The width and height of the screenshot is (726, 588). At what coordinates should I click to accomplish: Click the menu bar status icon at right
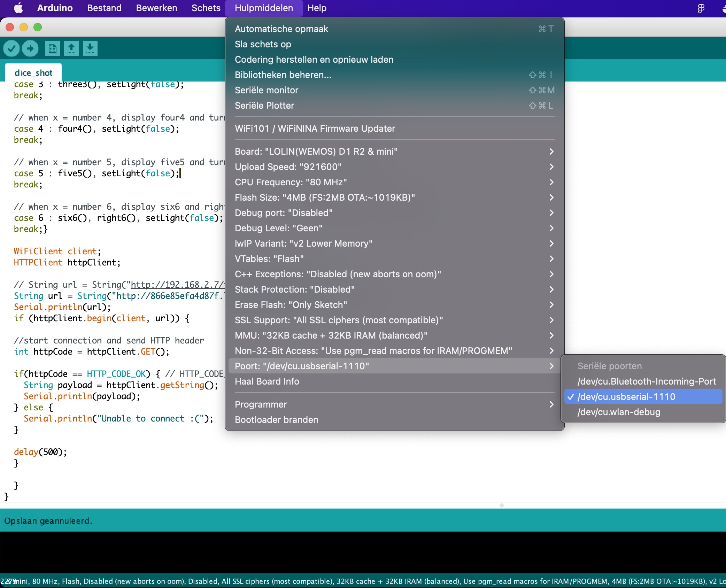[x=701, y=8]
